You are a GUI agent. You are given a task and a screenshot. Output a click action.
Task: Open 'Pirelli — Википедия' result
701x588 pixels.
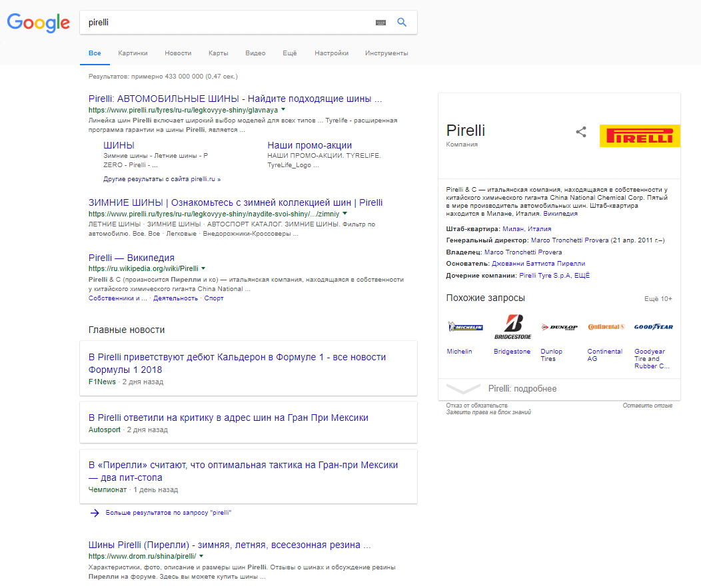(x=131, y=258)
